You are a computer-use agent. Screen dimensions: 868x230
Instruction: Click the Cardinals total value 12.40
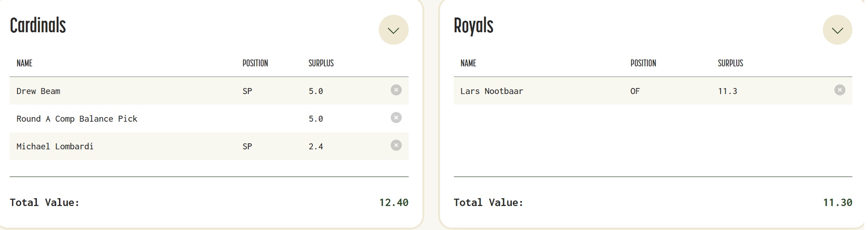point(393,202)
